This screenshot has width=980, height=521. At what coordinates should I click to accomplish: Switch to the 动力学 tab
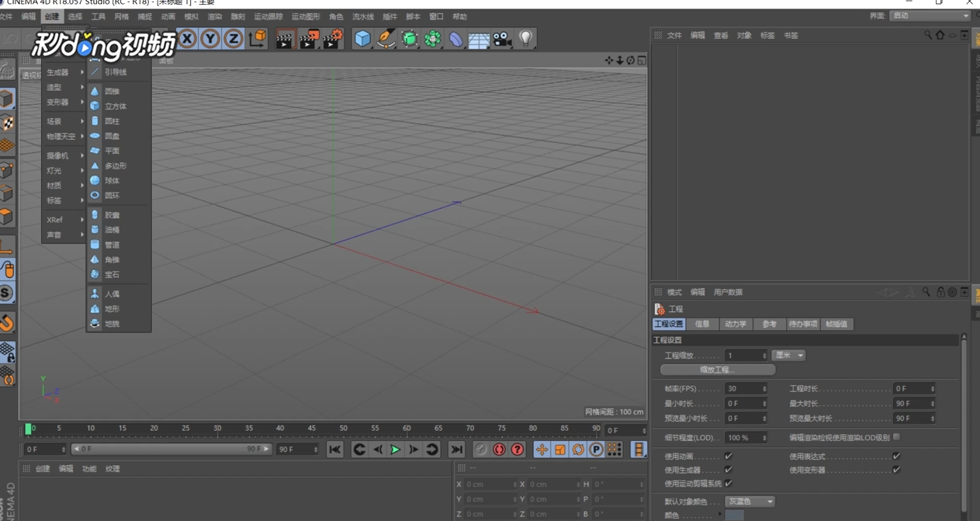735,324
